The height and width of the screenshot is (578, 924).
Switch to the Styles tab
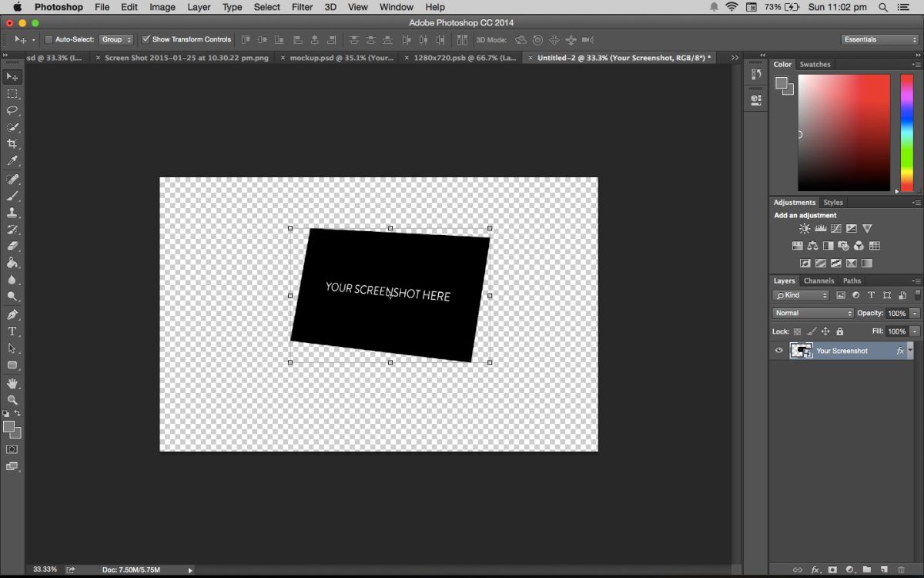[833, 203]
